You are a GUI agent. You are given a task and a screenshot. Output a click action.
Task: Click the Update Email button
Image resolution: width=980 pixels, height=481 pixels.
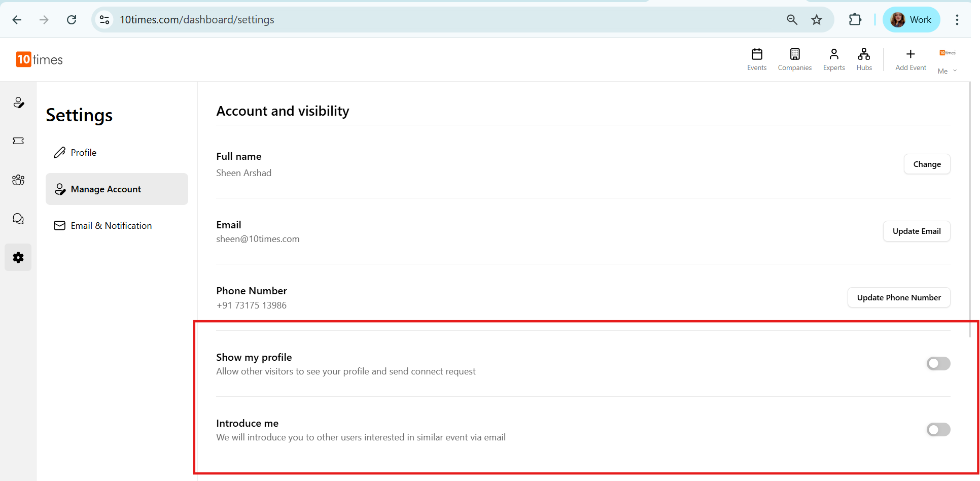point(917,231)
